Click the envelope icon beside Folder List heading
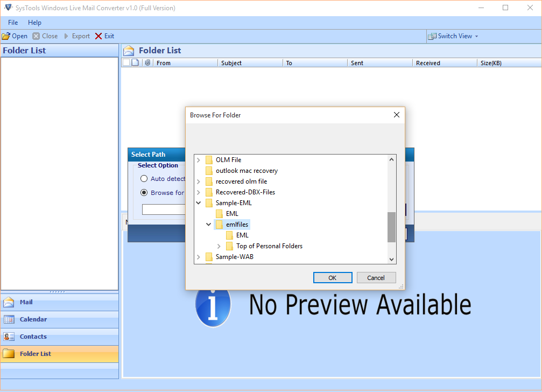 pyautogui.click(x=129, y=51)
